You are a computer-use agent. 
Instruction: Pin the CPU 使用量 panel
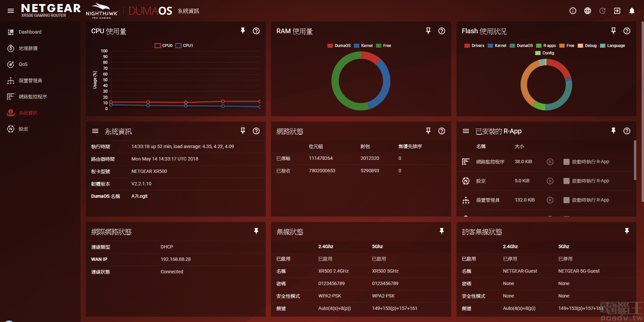pyautogui.click(x=243, y=31)
